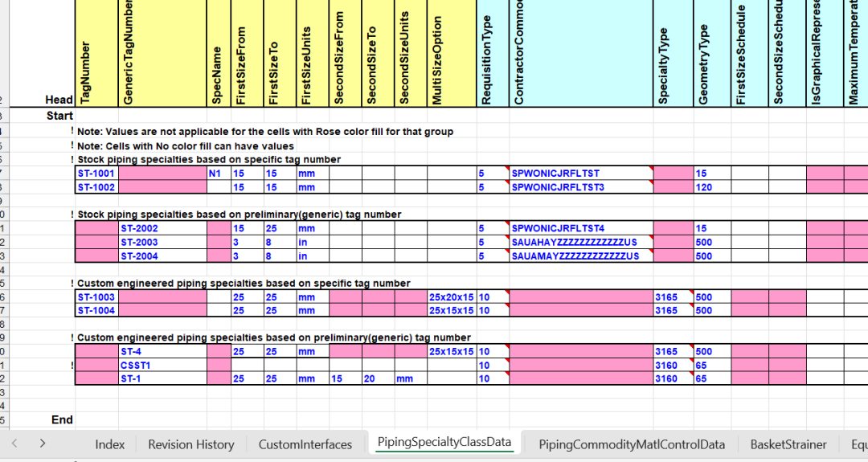Select generic tag cell ST-1
The width and height of the screenshot is (868, 462).
click(162, 378)
